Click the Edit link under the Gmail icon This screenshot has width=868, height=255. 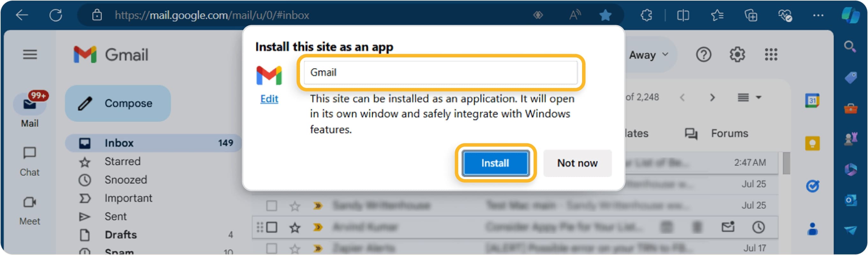click(x=269, y=99)
